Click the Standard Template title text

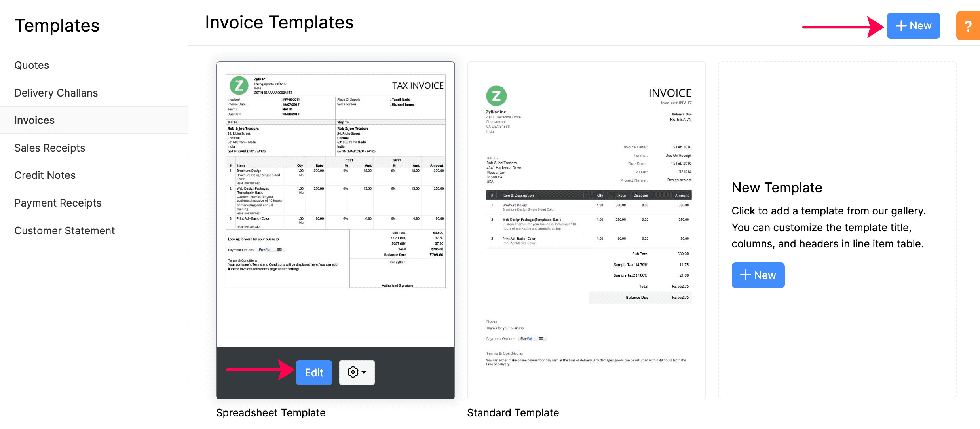click(513, 412)
